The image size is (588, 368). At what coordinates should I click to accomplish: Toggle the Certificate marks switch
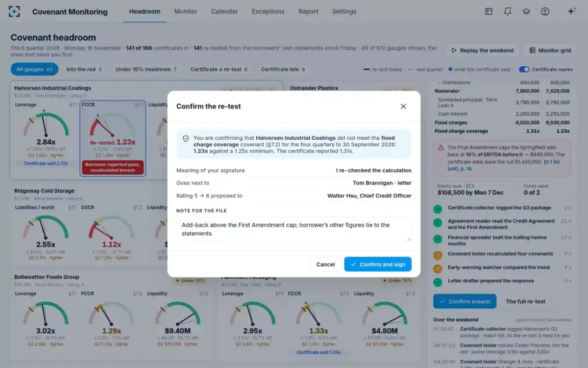[524, 69]
